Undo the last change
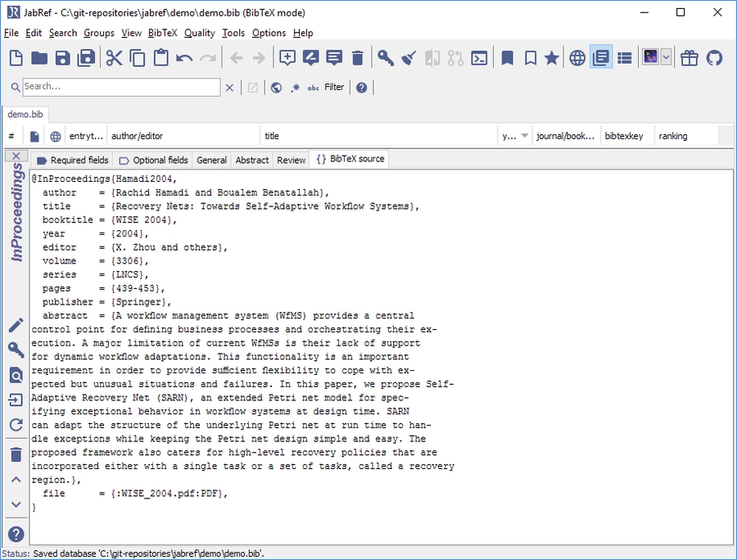 click(x=185, y=57)
